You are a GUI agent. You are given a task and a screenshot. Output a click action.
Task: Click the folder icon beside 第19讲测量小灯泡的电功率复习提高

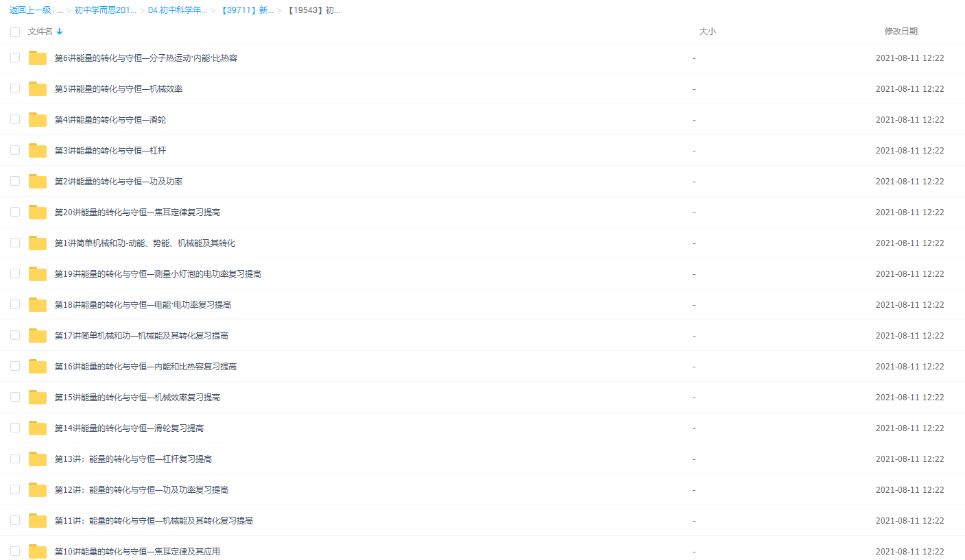click(x=37, y=273)
